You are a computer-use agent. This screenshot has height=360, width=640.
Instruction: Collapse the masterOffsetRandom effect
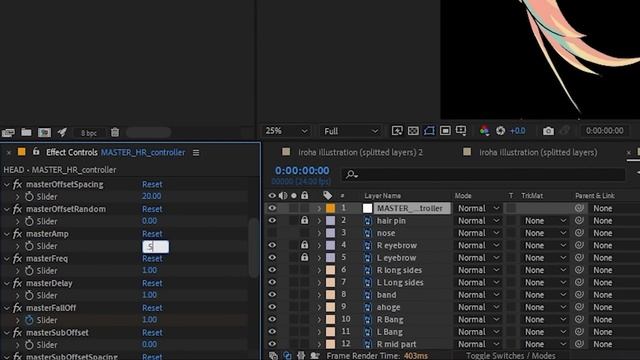coord(7,210)
